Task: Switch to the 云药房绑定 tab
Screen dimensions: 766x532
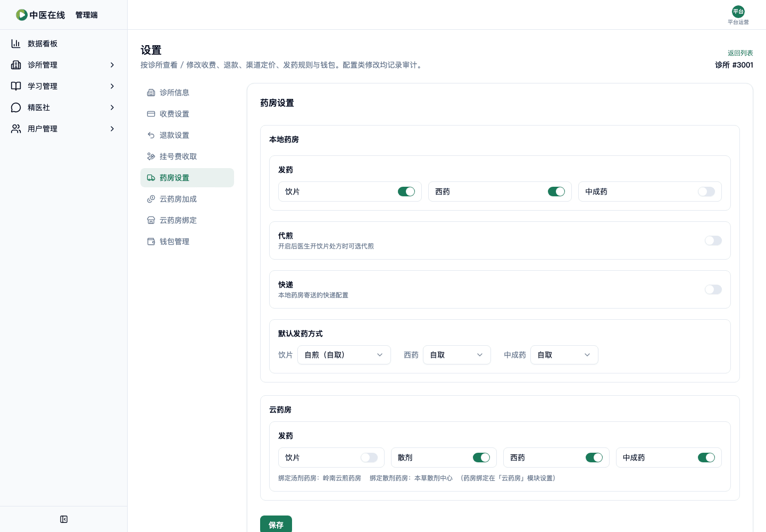Action: (x=187, y=220)
